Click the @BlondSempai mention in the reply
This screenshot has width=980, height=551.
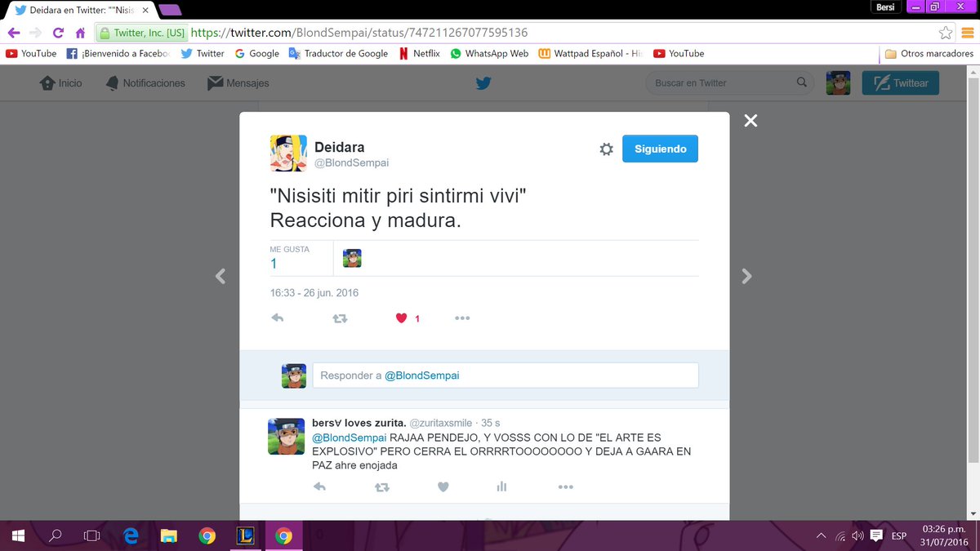[x=350, y=437]
